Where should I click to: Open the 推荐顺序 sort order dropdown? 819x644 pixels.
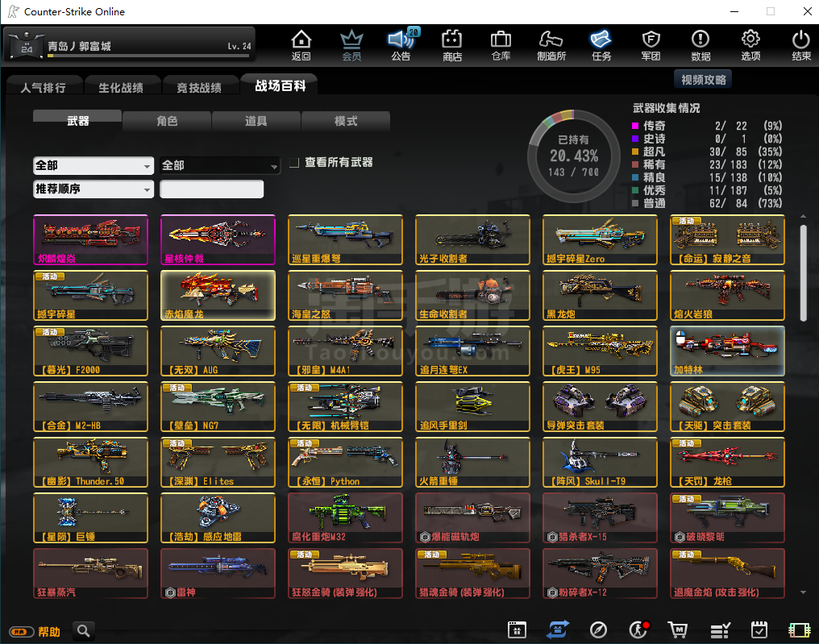[x=94, y=189]
